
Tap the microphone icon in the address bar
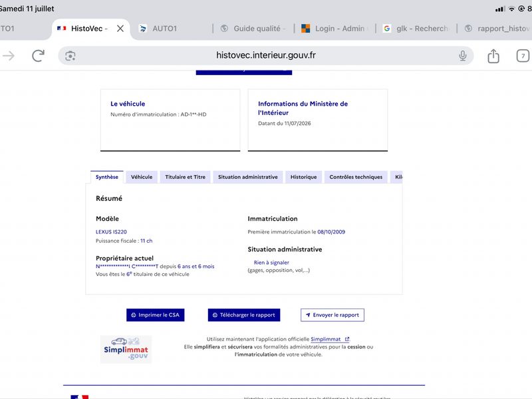pyautogui.click(x=462, y=56)
